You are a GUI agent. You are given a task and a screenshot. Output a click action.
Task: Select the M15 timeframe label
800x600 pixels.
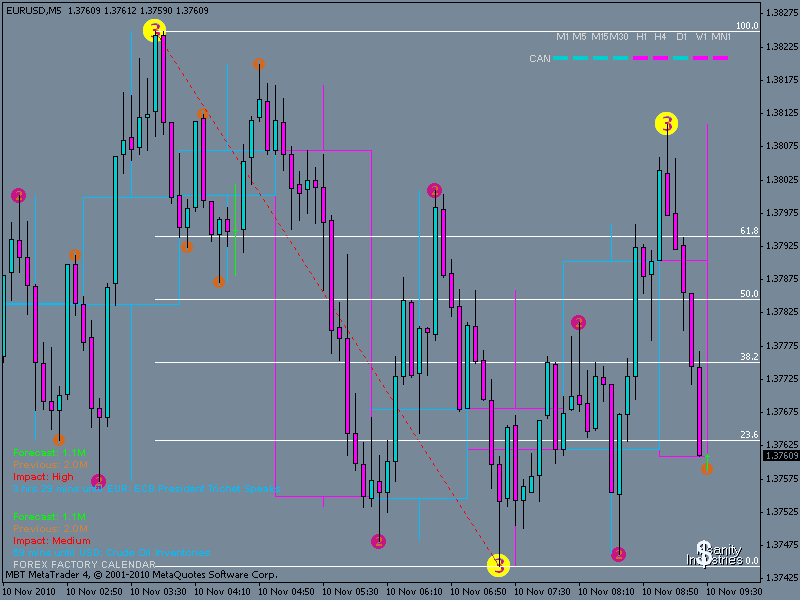click(599, 37)
